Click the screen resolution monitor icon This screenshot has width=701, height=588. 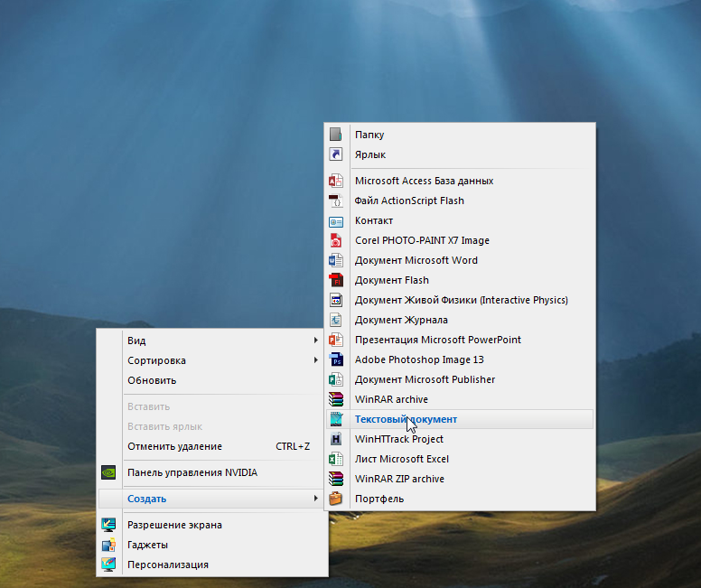click(108, 525)
